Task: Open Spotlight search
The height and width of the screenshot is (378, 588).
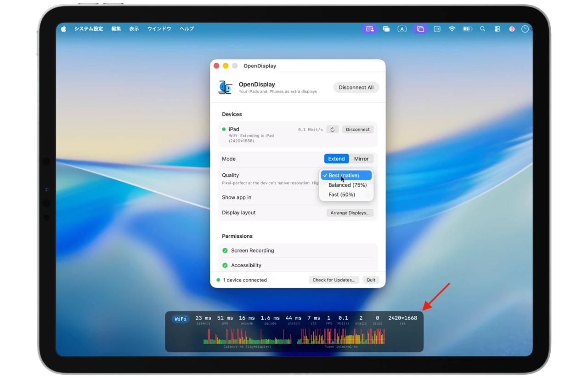Action: click(x=482, y=29)
